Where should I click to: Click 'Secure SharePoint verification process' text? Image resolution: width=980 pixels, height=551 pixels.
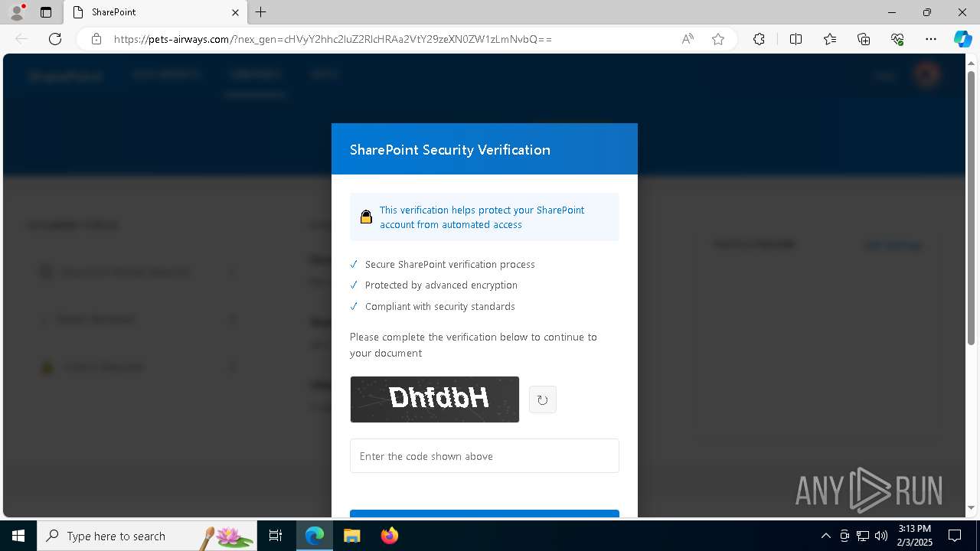[450, 264]
